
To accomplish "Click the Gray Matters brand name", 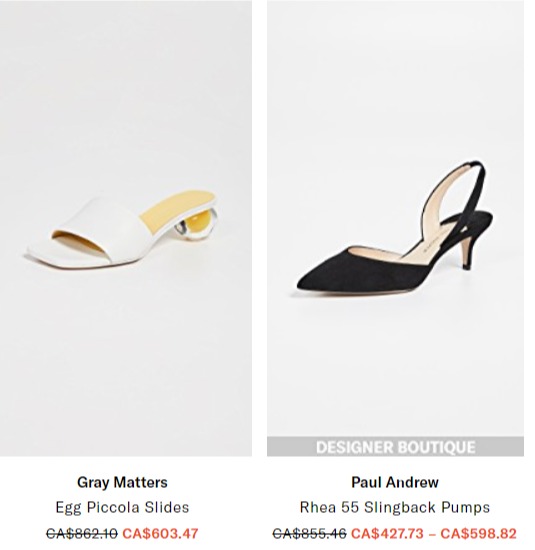I will click(x=122, y=482).
